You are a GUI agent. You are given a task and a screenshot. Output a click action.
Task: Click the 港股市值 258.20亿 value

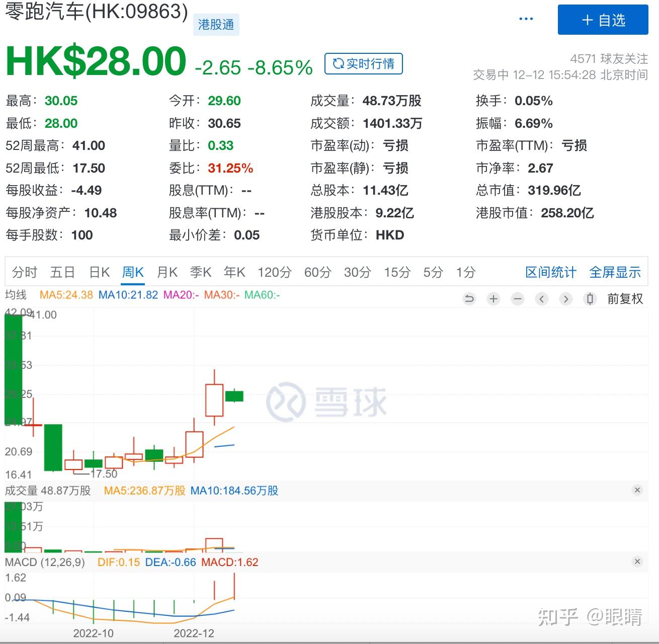[567, 213]
